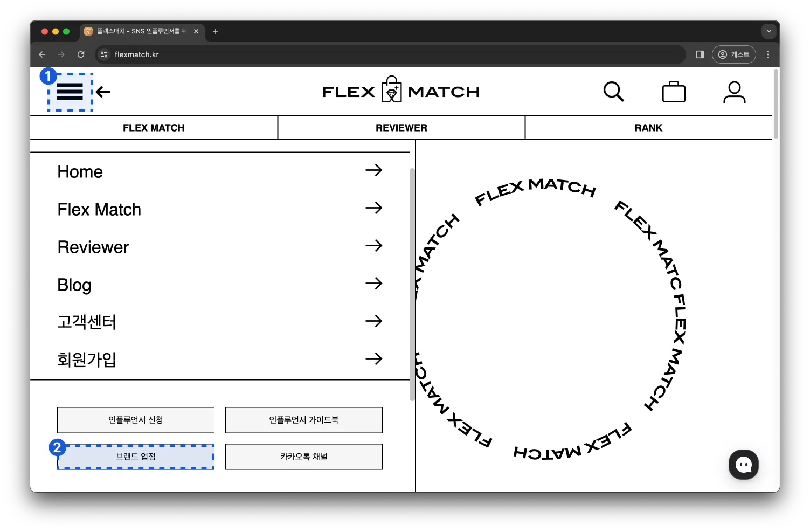Go back with the browser back arrow
The height and width of the screenshot is (532, 810).
click(42, 54)
